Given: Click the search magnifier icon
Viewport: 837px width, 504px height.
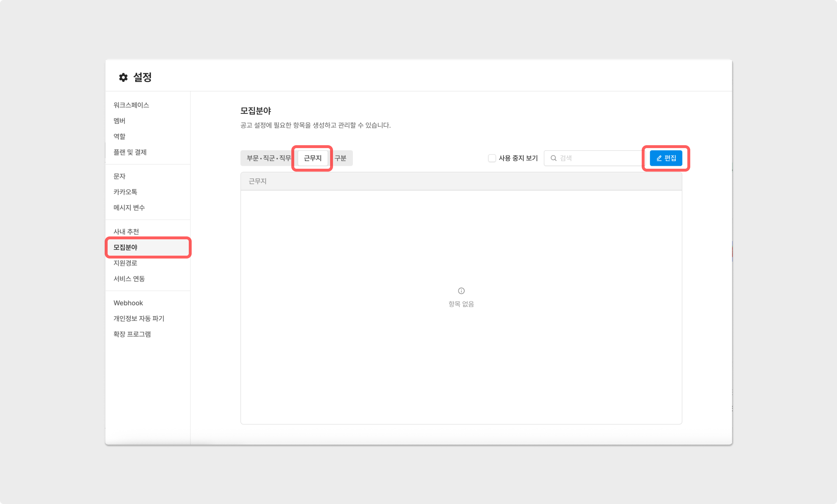Looking at the screenshot, I should [x=553, y=158].
